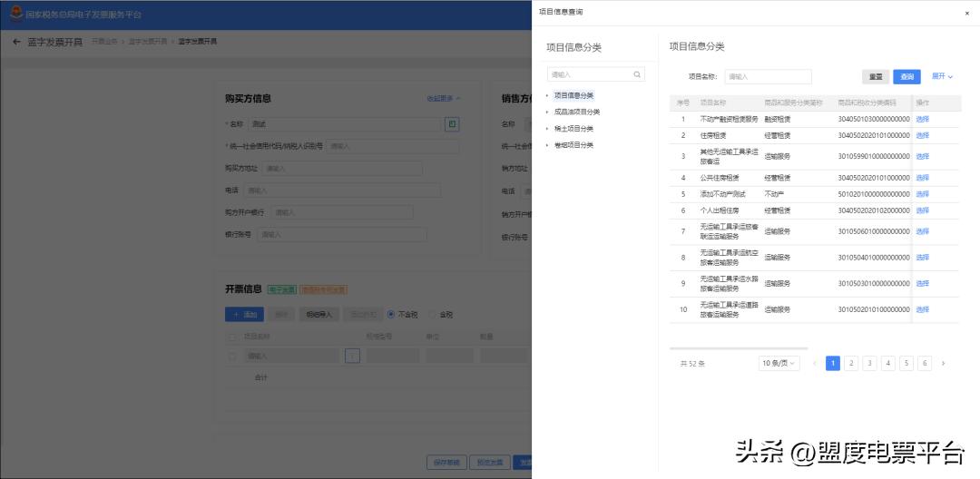This screenshot has height=479, width=980.
Task: Expand the 成品油项目分类 tree node
Action: 547,112
